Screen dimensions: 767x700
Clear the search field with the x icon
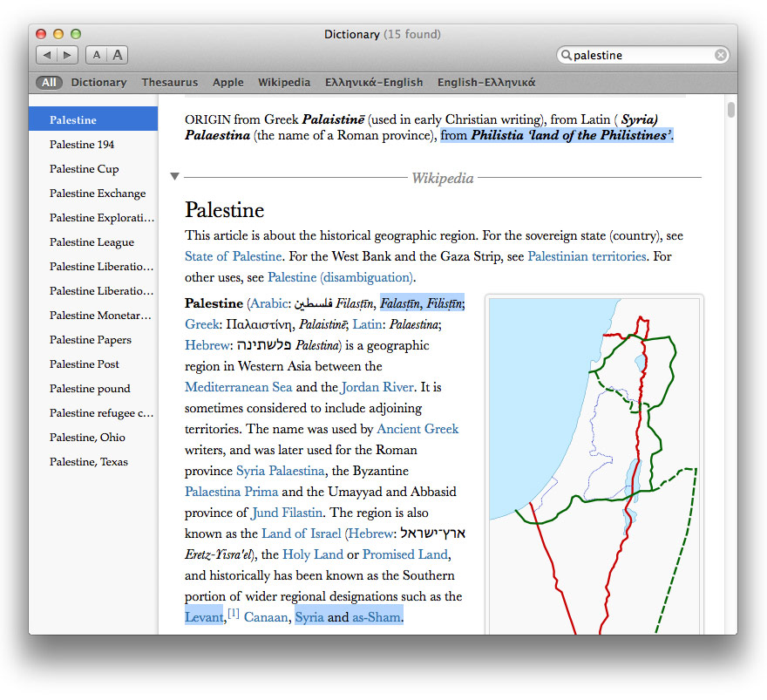tap(720, 55)
